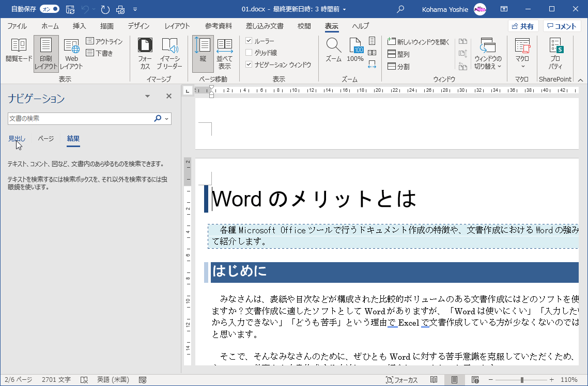Click the ズーム magnifier icon

coord(333,50)
